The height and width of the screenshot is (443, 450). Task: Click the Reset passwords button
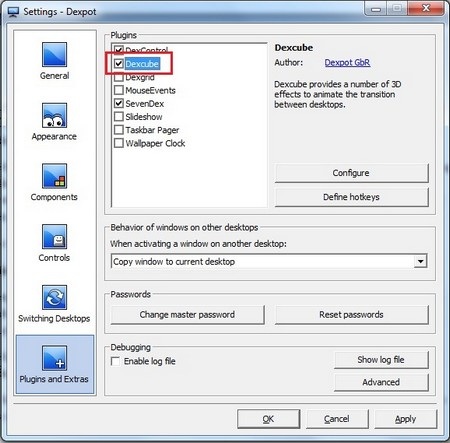click(351, 315)
